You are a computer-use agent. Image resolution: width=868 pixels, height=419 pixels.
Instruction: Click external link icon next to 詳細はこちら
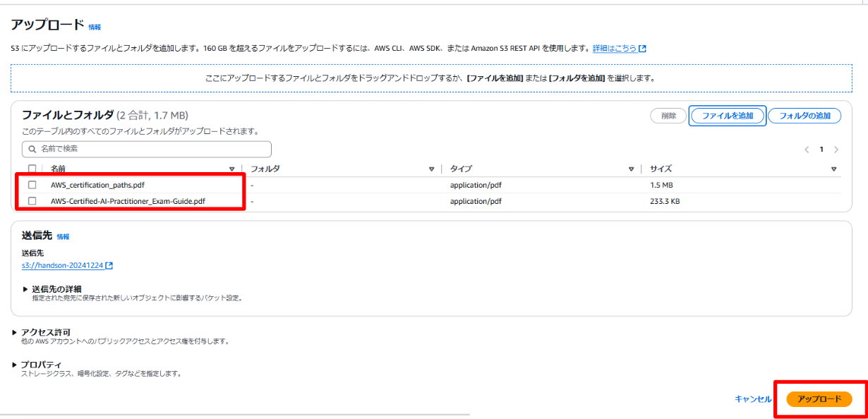[x=642, y=49]
